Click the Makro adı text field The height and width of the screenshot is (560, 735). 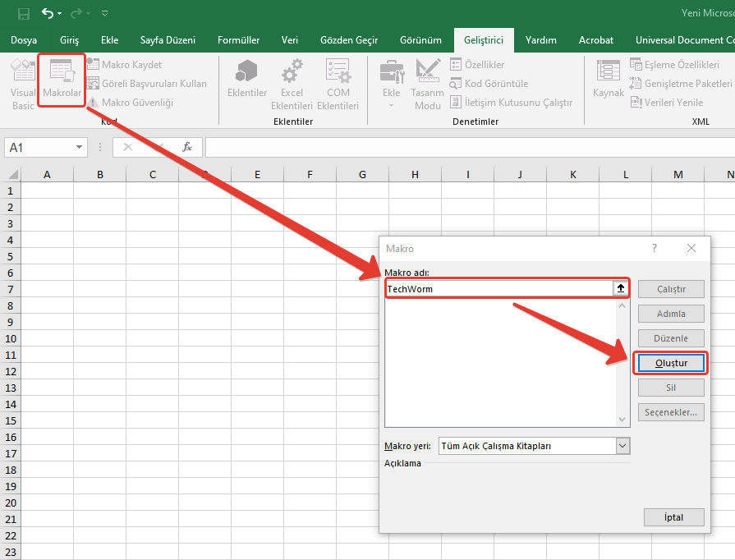coord(498,289)
